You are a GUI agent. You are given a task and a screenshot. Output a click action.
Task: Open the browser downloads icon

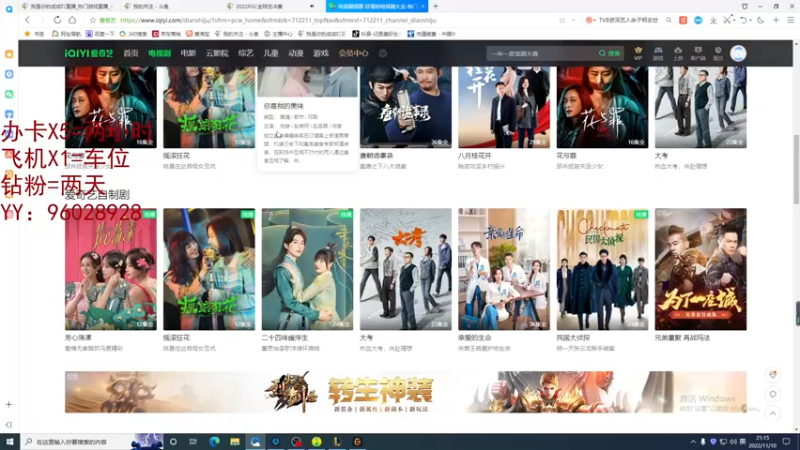[x=713, y=20]
